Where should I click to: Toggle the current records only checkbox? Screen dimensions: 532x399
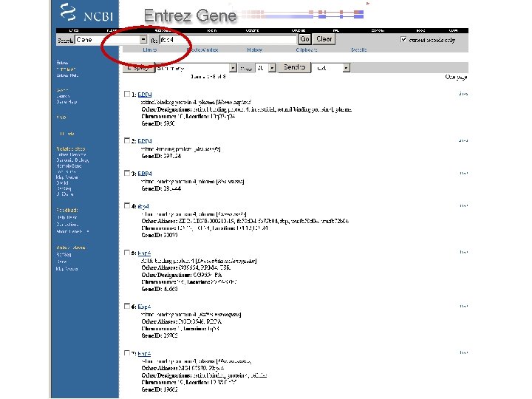pos(403,40)
